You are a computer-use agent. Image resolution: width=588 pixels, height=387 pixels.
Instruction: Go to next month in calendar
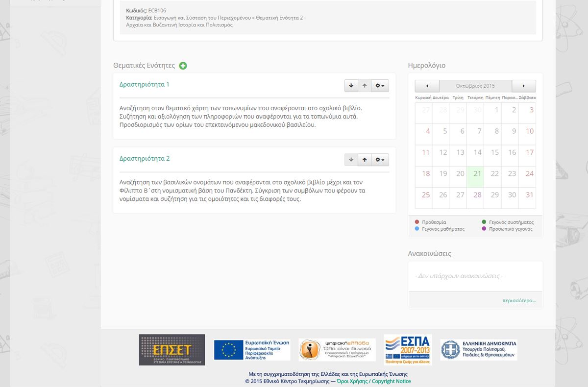[524, 86]
